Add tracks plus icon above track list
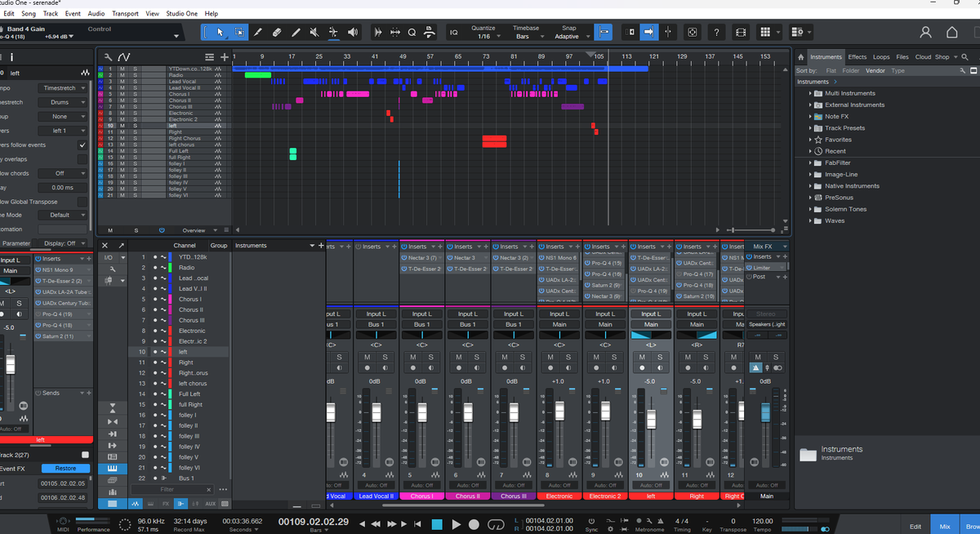980x534 pixels. pyautogui.click(x=224, y=56)
